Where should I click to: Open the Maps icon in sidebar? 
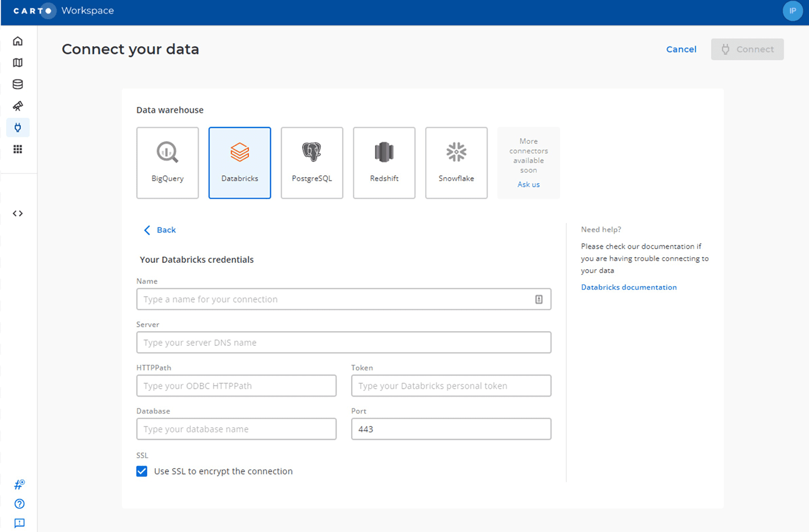tap(18, 63)
